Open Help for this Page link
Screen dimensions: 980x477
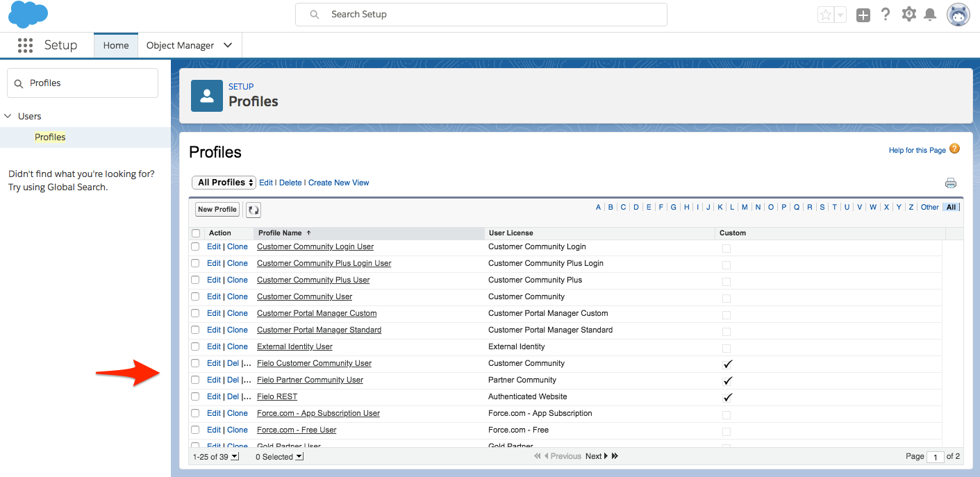(917, 150)
